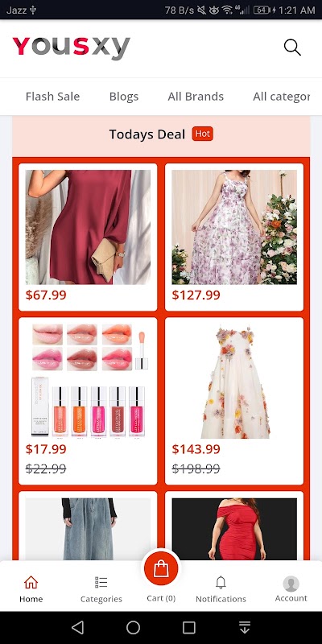Go to Home via the house icon
Image resolution: width=322 pixels, height=644 pixels.
point(31,582)
